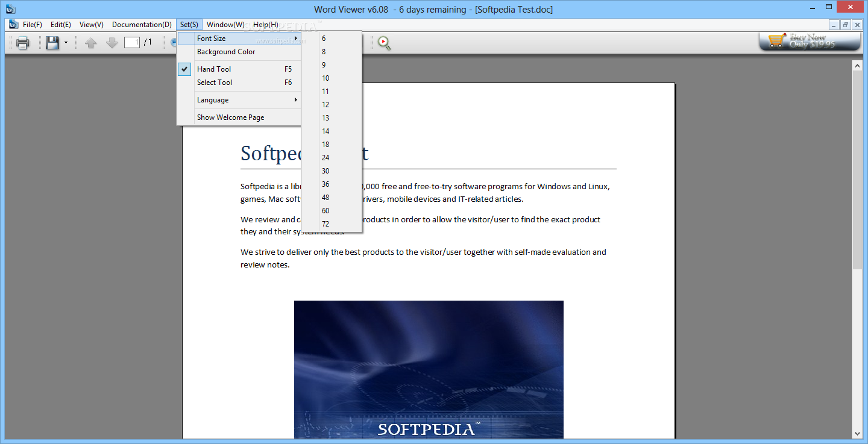The image size is (868, 444).
Task: Set font size to 11
Action: click(x=332, y=92)
